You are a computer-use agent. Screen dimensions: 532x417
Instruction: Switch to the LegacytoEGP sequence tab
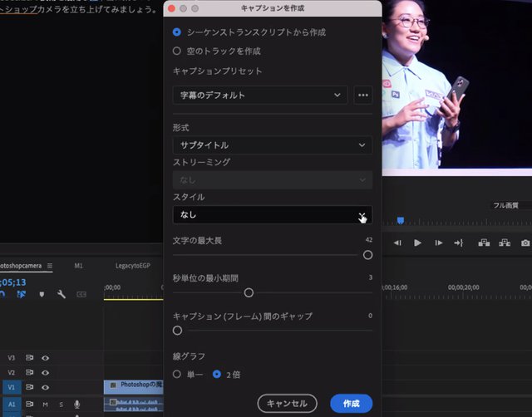click(132, 266)
